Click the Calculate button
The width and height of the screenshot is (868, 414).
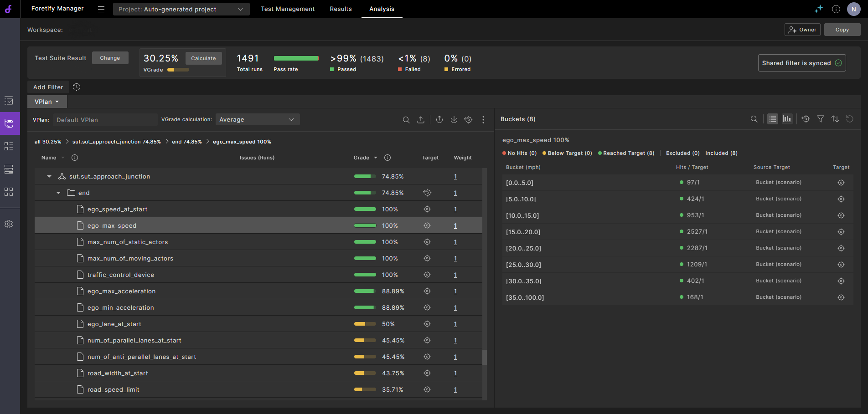[203, 58]
